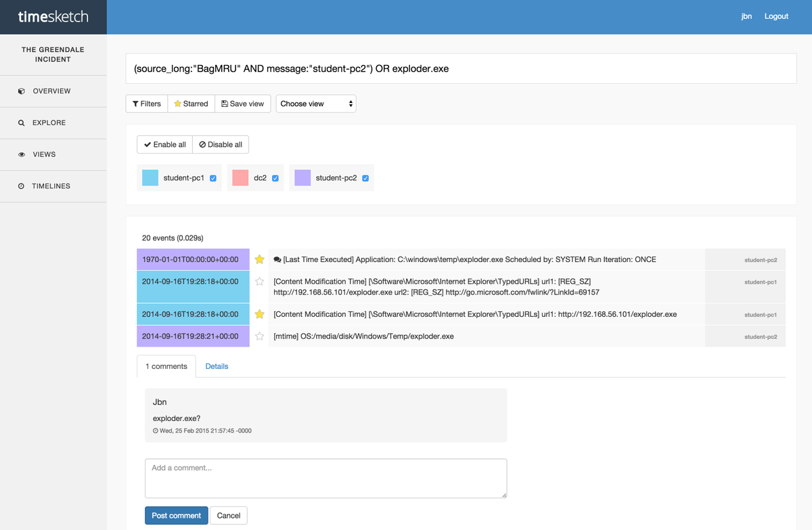Open Overview via its cube icon
Screen dimensions: 812x530
(22, 91)
